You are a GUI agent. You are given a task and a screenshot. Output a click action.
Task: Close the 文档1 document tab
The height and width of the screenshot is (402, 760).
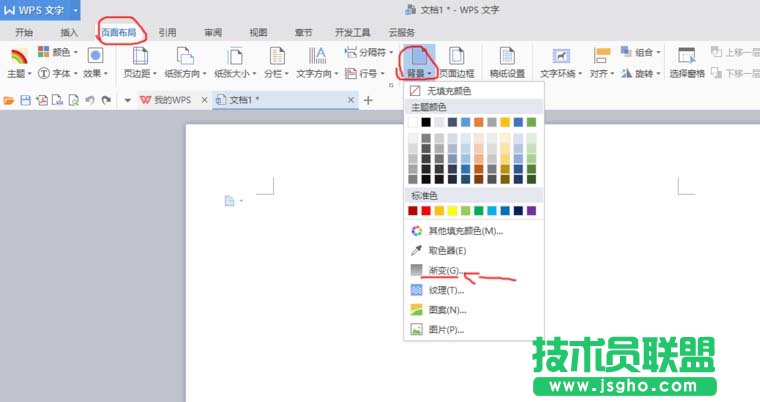(x=351, y=100)
